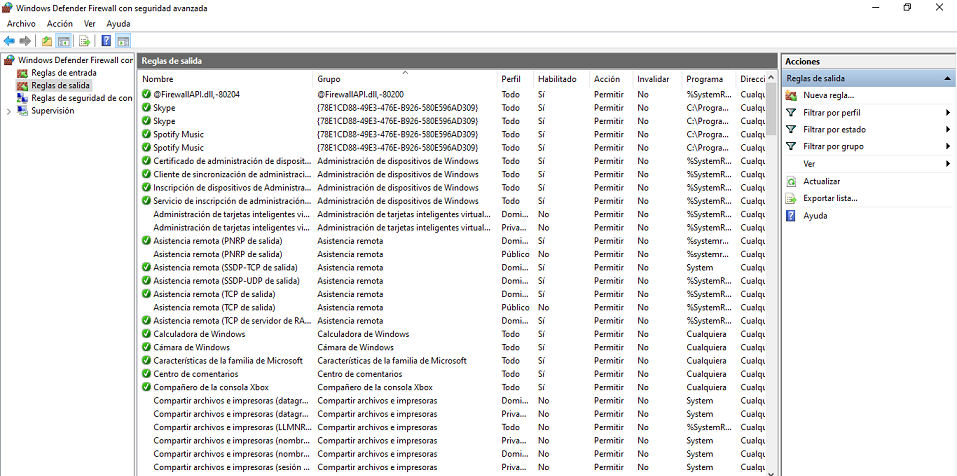Click the funnel icon beside Filtrar por grupo
957x476 pixels.
point(791,146)
